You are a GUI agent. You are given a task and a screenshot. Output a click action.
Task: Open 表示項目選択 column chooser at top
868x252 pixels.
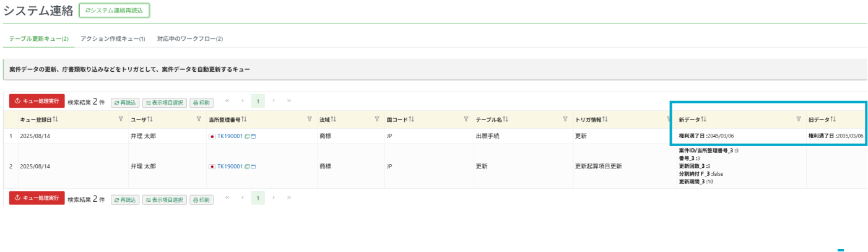(164, 103)
